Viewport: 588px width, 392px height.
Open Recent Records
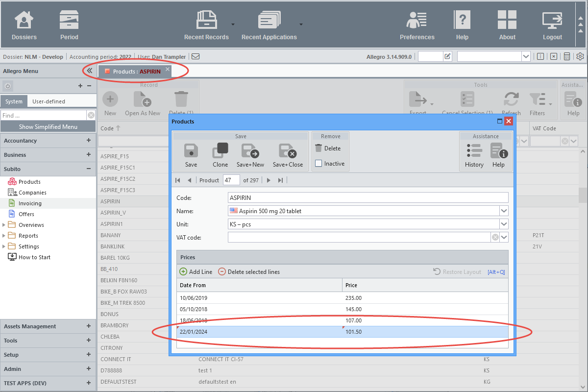(x=206, y=25)
